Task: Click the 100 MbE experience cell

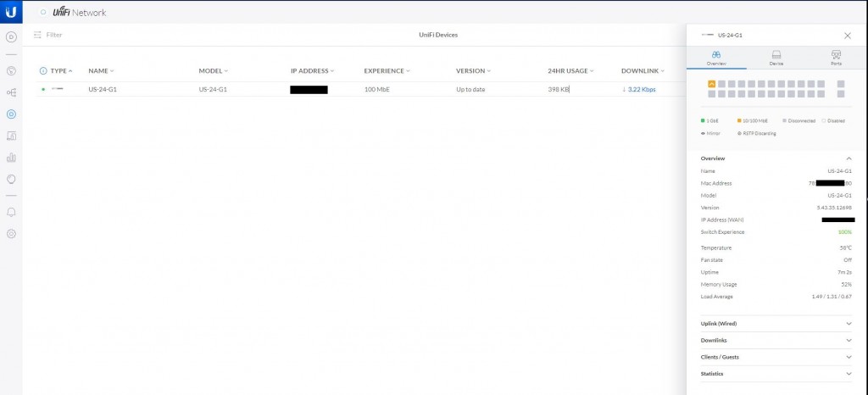Action: (x=377, y=89)
